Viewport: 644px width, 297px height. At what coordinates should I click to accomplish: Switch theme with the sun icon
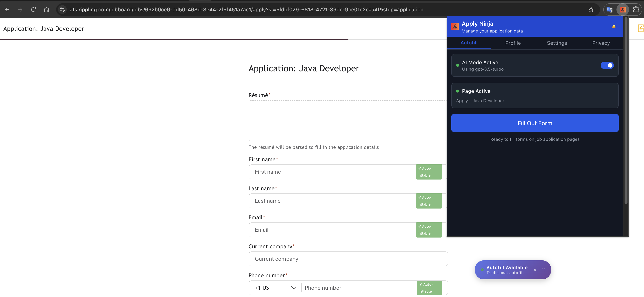coord(614,26)
